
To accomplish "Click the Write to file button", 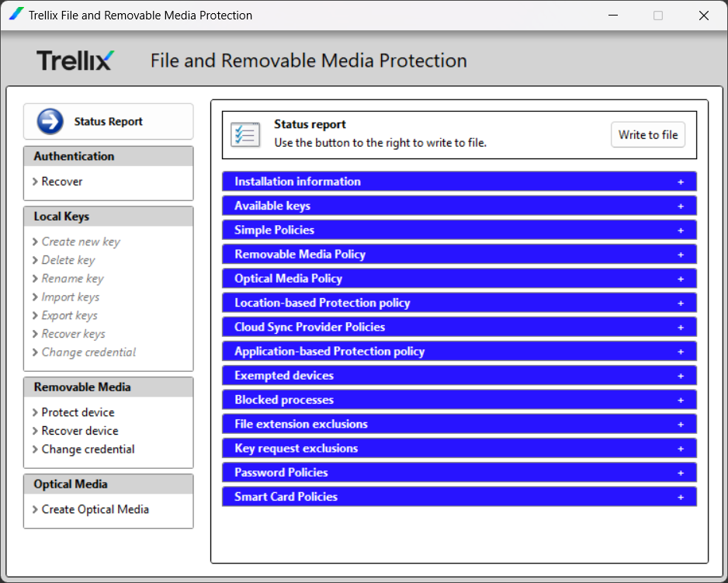I will [648, 135].
